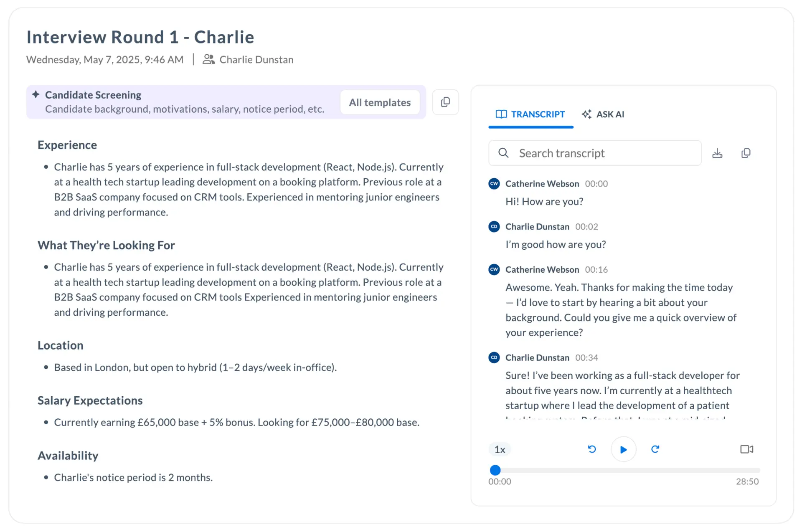Click the CW avatar at 00:00
The width and height of the screenshot is (802, 532).
[x=494, y=184]
